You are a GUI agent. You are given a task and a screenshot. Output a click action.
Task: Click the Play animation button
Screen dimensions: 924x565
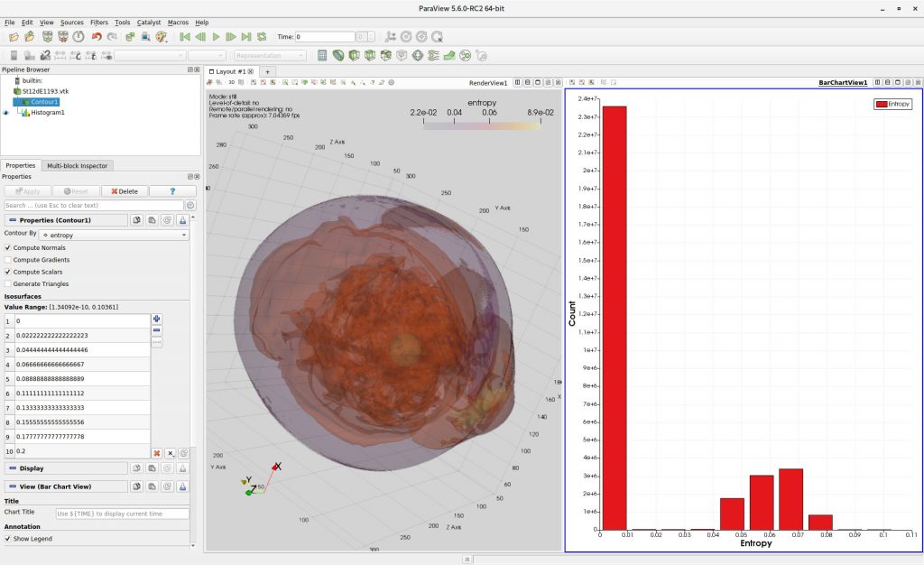[216, 37]
